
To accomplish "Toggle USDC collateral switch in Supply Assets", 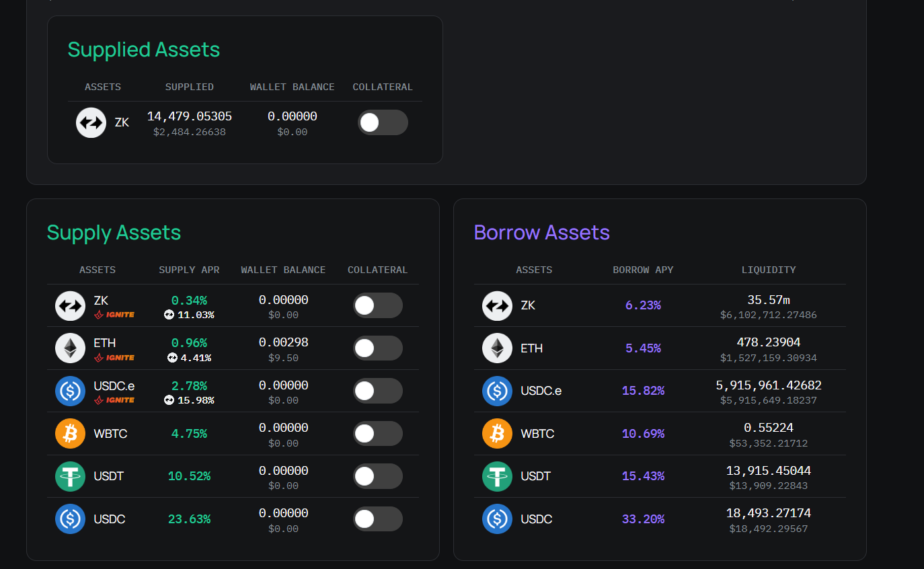I will (378, 519).
